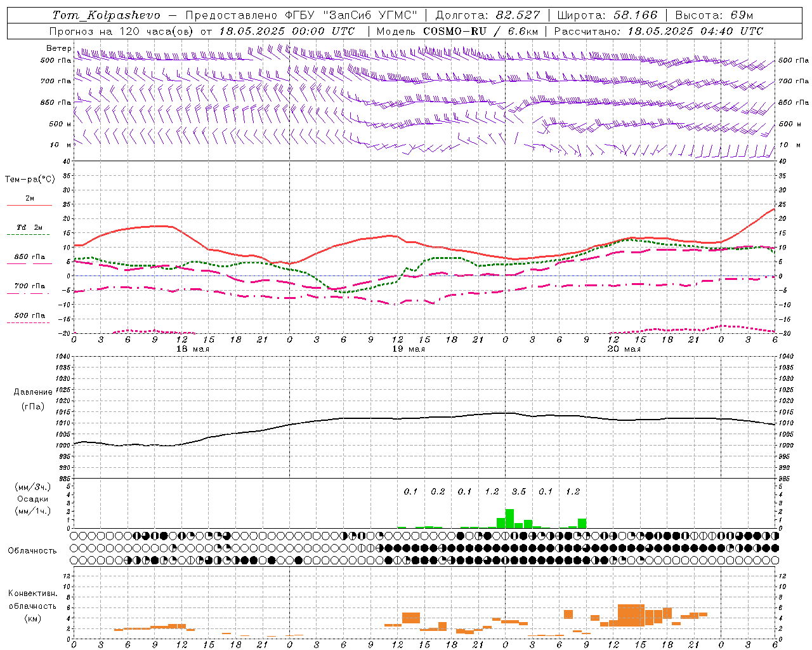812x650 pixels.
Task: Click the 18 мая date label
Action: (x=193, y=349)
